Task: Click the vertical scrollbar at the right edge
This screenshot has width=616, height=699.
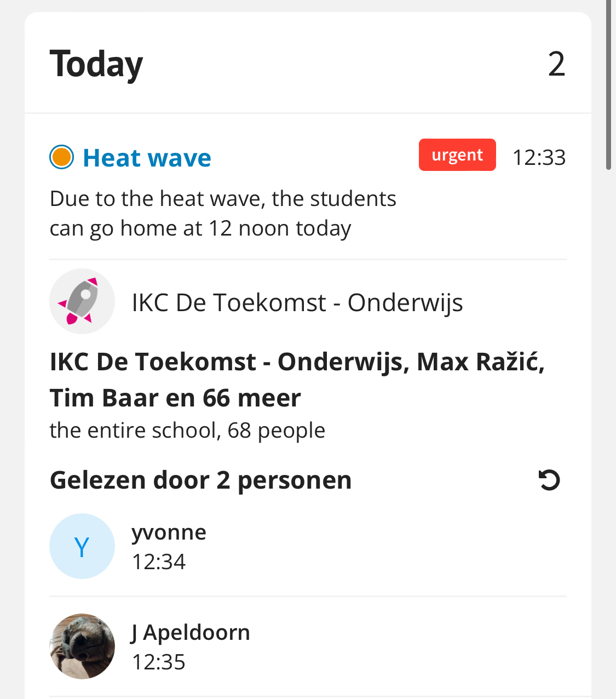Action: tap(608, 85)
